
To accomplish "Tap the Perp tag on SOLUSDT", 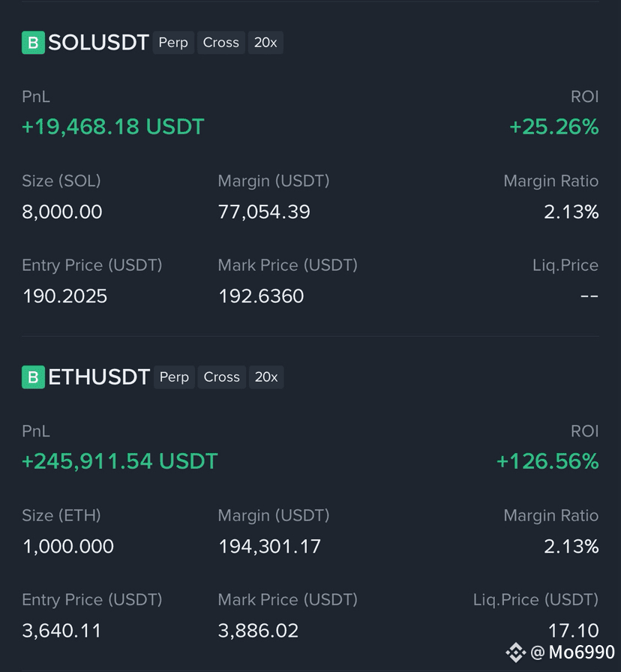I will pos(173,43).
